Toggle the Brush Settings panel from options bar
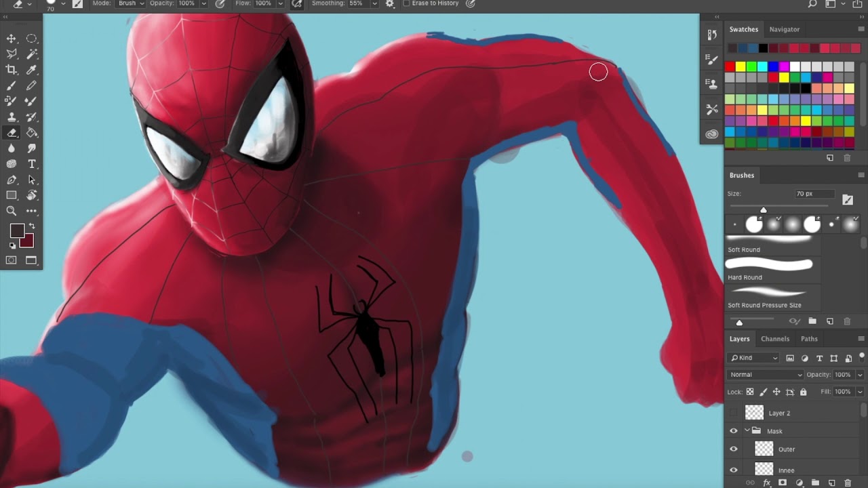Viewport: 868px width, 488px height. coord(78,3)
